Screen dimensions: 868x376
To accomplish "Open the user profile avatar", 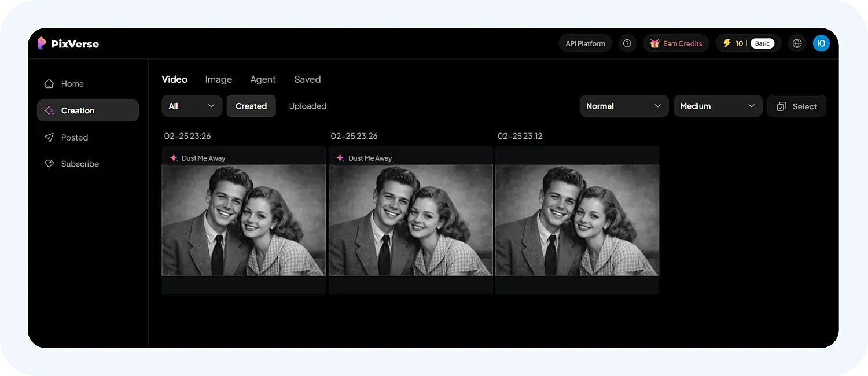I will pos(821,43).
